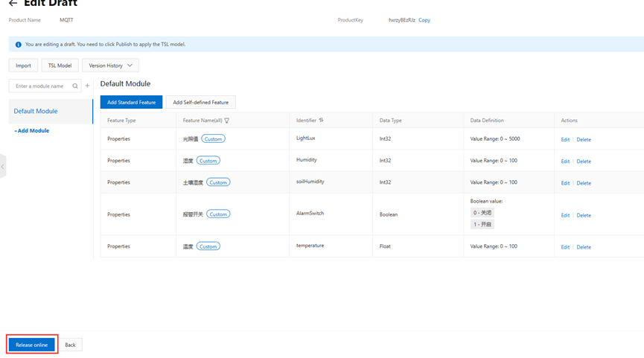Open the TSL Model view
The height and width of the screenshot is (358, 644).
click(60, 65)
